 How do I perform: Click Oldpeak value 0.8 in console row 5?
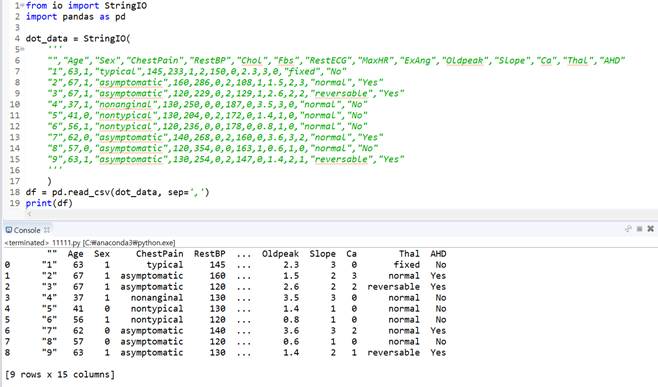291,319
